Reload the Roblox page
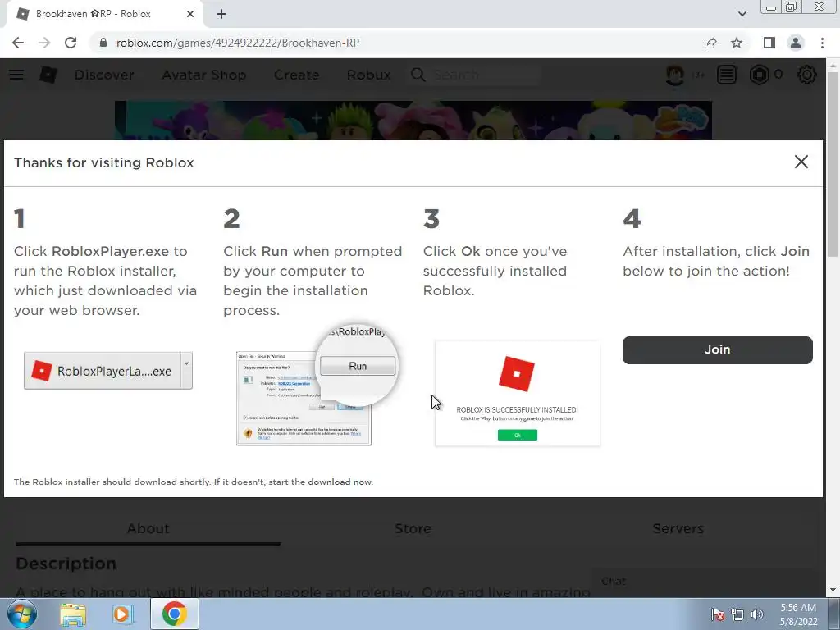 [71, 43]
